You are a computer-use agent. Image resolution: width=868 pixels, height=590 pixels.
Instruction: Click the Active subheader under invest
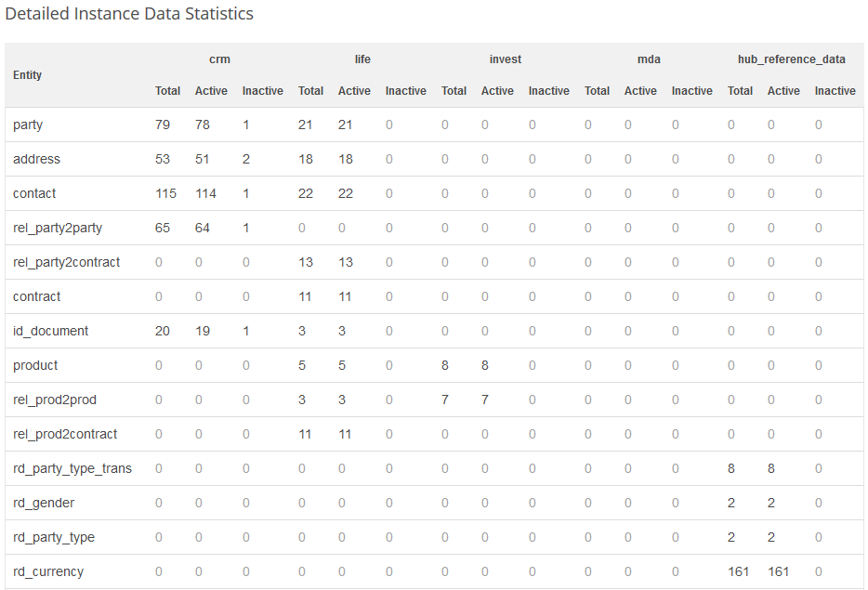(497, 91)
